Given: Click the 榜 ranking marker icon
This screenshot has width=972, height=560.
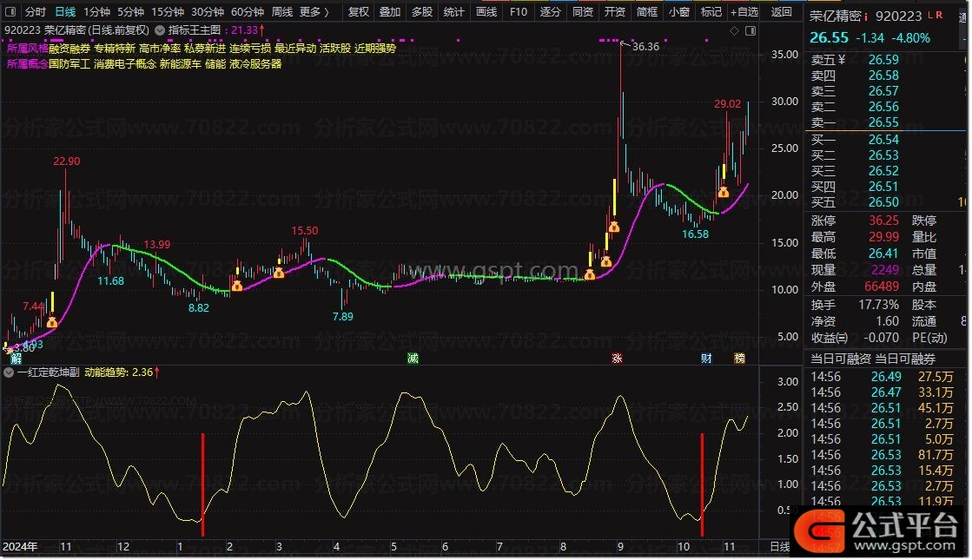Looking at the screenshot, I should [x=739, y=358].
